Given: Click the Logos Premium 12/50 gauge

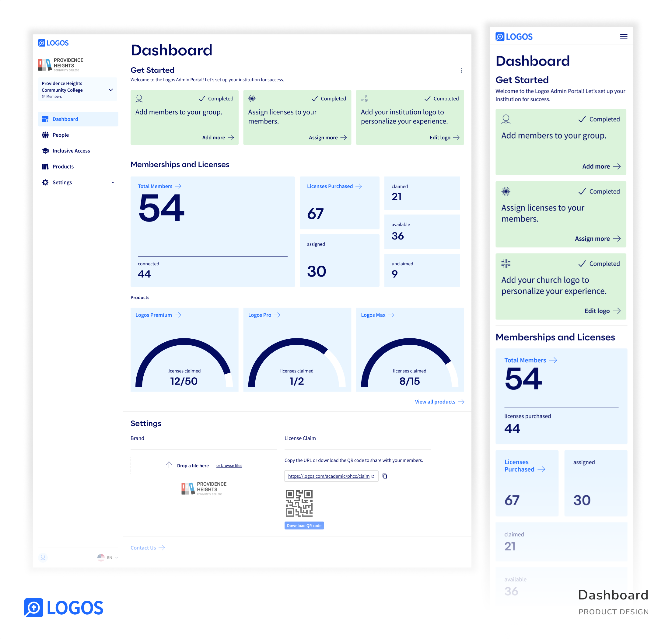Looking at the screenshot, I should 184,362.
